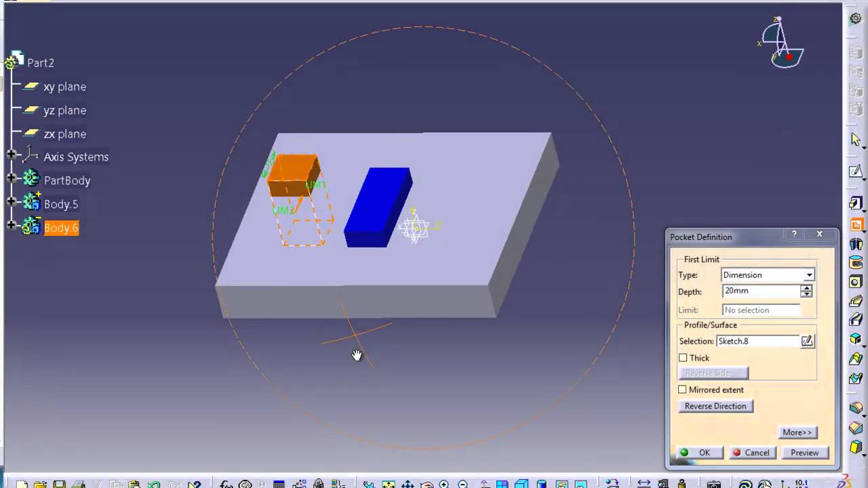Choose the Hole tool icon
The image size is (868, 488).
pyautogui.click(x=856, y=282)
